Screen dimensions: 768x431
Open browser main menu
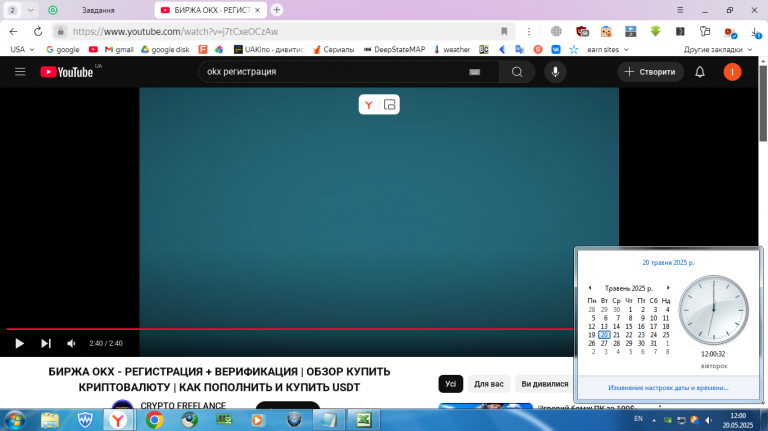(680, 10)
